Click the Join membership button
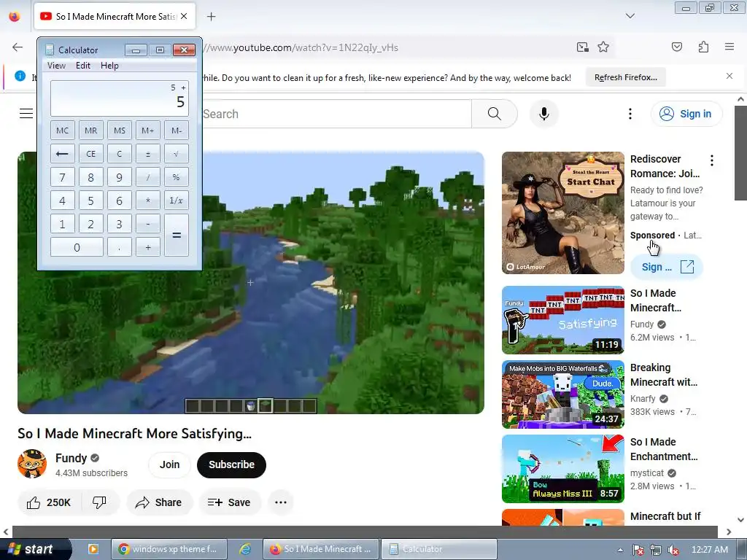This screenshot has height=560, width=747. pyautogui.click(x=169, y=464)
